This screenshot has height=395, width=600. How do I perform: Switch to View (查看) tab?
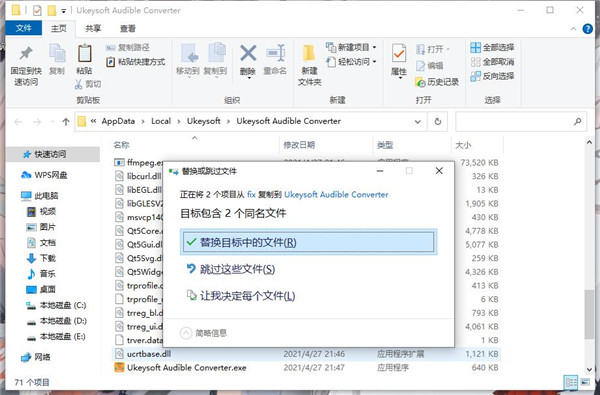[127, 28]
